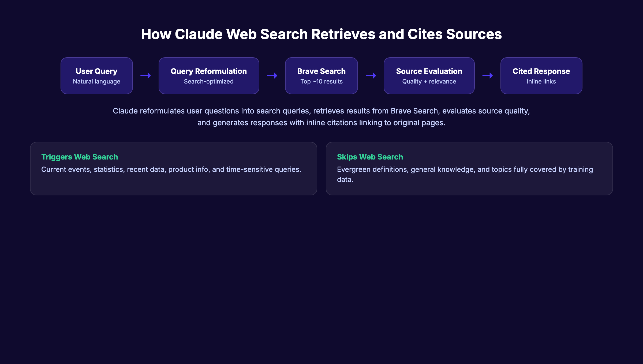Select the Skips Web Search card
Screen dimensions: 643x364
(469, 169)
